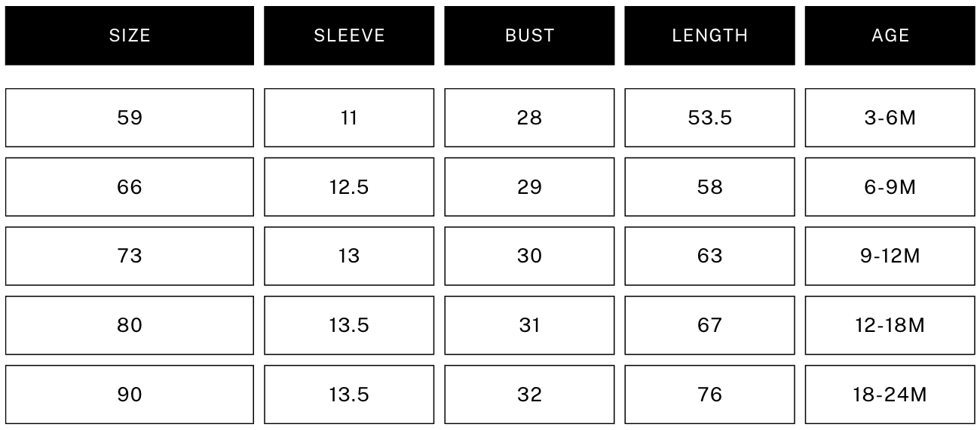Select the size 59 cell
The image size is (980, 430).
point(130,118)
